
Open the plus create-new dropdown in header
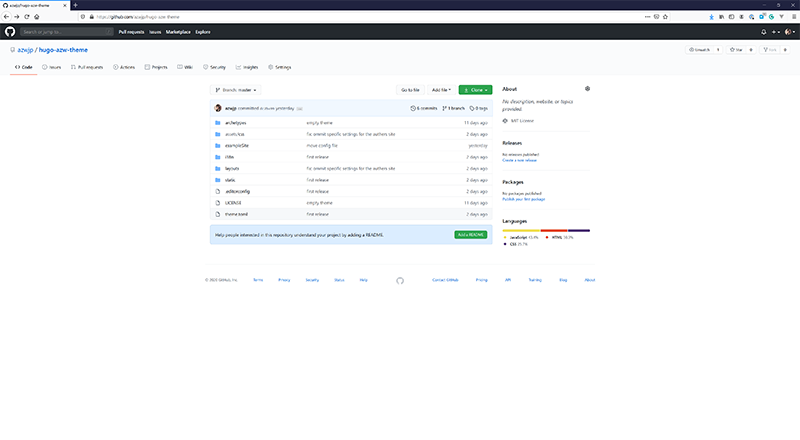(x=776, y=32)
